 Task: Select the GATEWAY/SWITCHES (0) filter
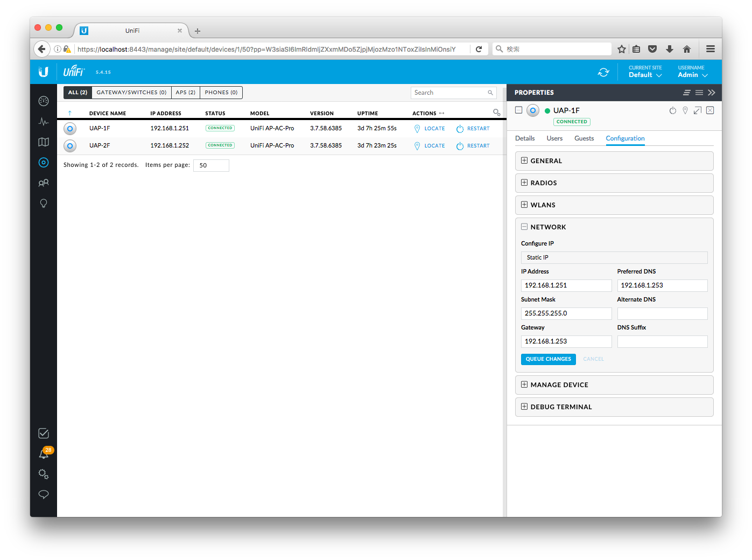pos(131,93)
